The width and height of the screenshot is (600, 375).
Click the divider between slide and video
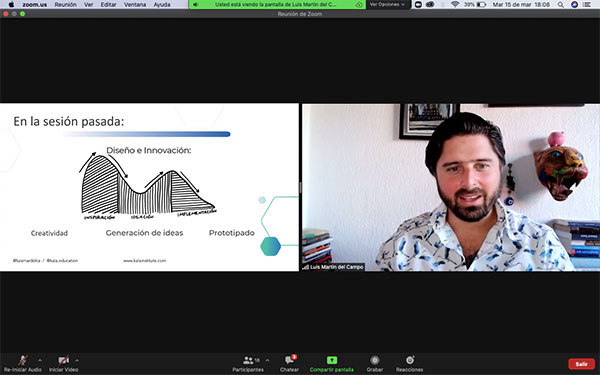tap(300, 188)
